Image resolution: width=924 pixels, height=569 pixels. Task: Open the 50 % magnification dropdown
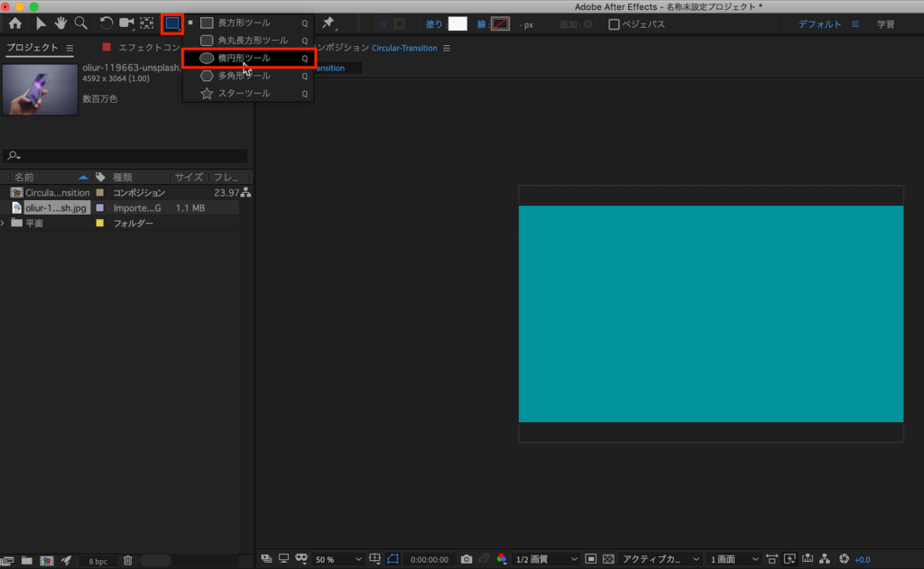click(338, 559)
